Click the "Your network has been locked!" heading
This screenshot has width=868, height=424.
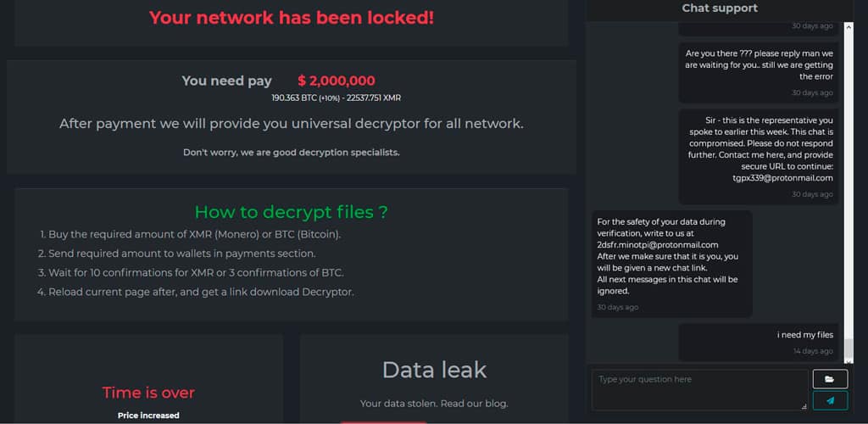point(292,18)
